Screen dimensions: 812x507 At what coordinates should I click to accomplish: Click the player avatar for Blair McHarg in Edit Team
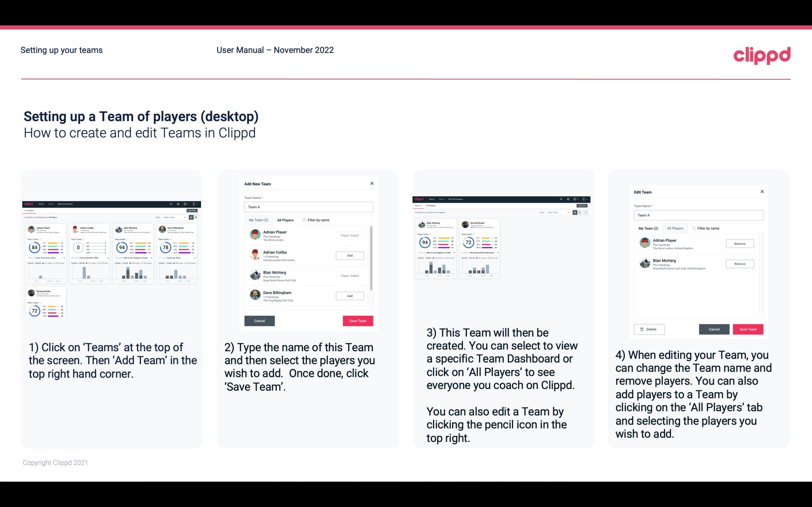644,263
